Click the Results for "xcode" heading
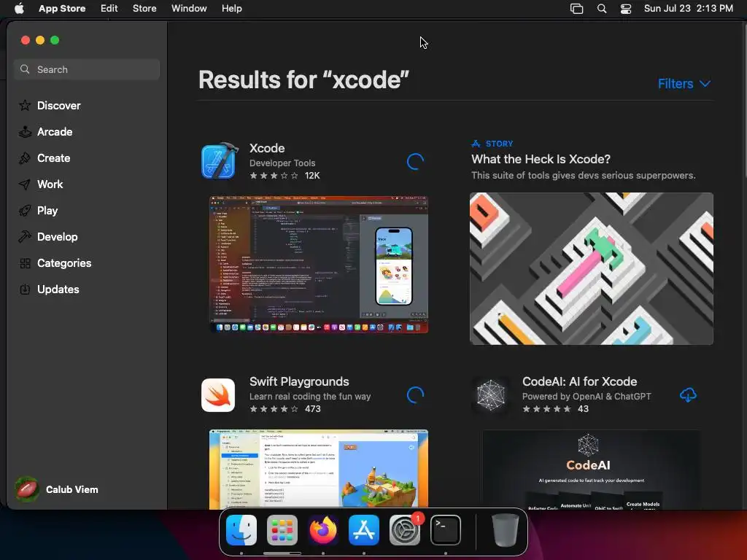Viewport: 747px width, 560px height. (x=304, y=79)
